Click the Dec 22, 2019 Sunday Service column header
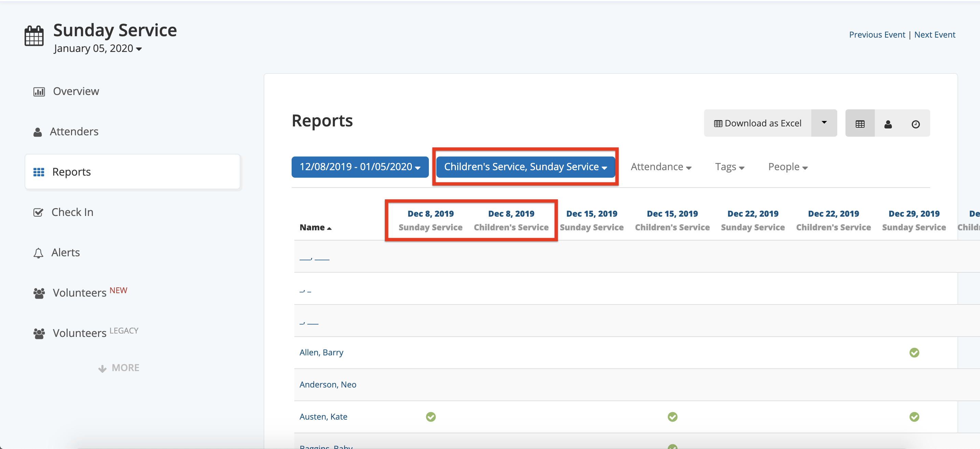This screenshot has width=980, height=449. 753,220
